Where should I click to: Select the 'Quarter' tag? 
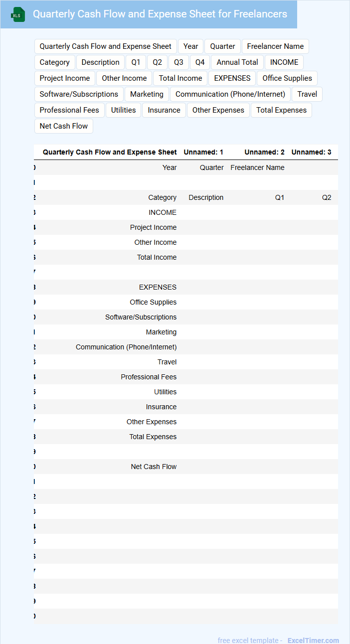[x=222, y=46]
